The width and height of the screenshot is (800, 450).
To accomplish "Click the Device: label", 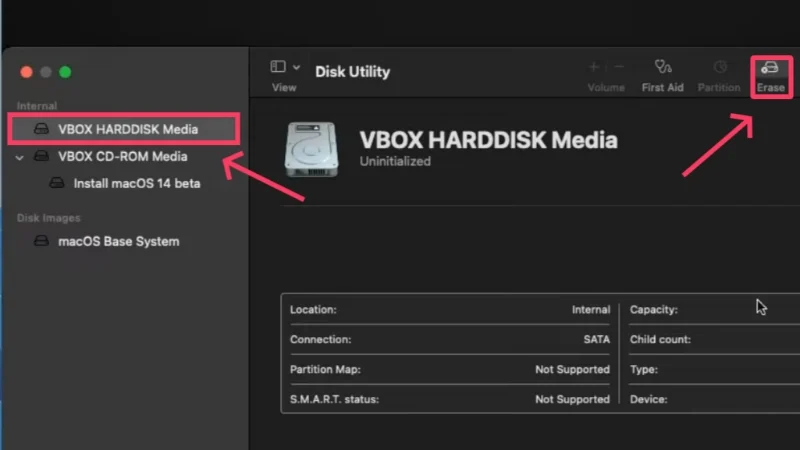I will point(648,399).
